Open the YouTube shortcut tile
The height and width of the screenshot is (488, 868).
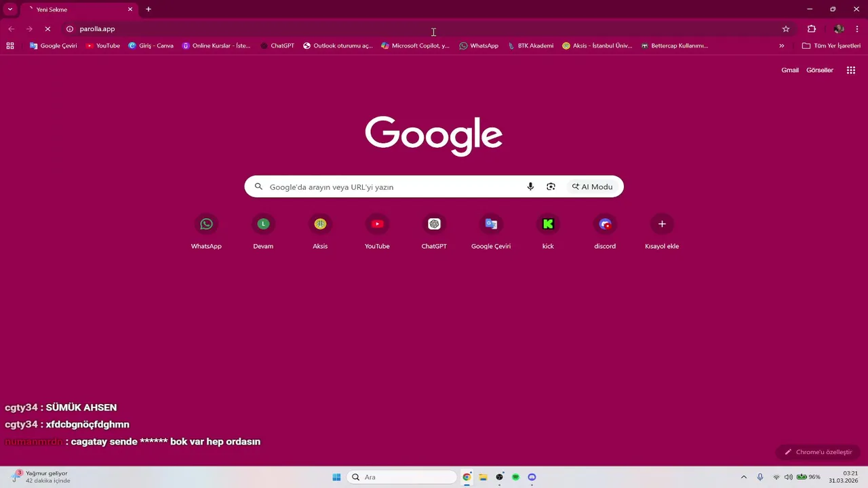coord(377,232)
